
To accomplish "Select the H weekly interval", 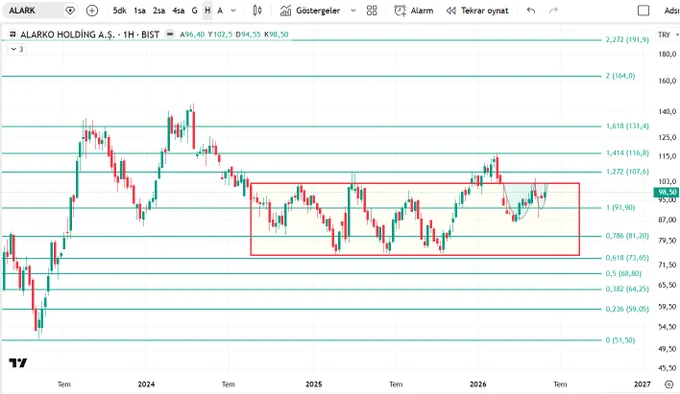I will tap(207, 10).
